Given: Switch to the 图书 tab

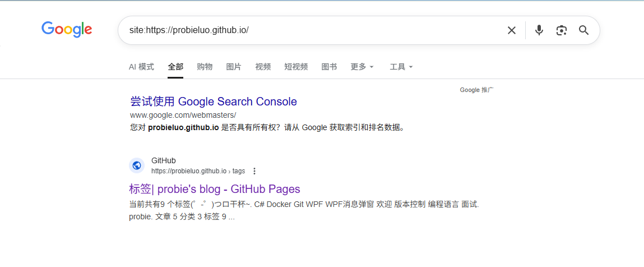Looking at the screenshot, I should 329,67.
